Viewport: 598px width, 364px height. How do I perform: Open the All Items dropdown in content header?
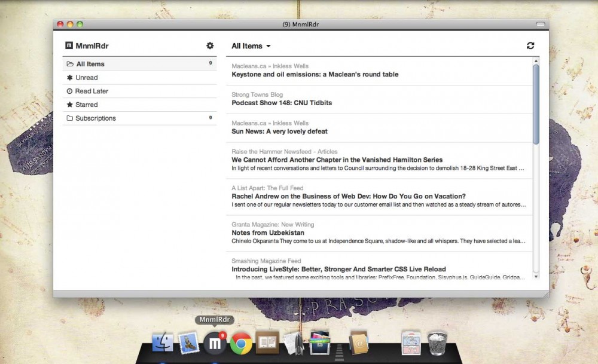click(x=251, y=46)
